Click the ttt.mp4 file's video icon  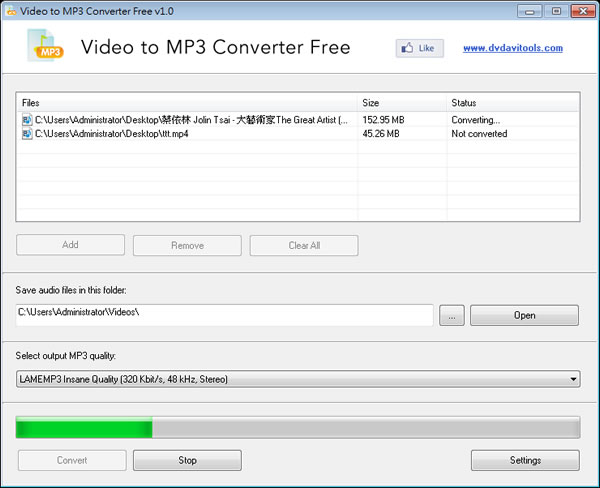click(x=27, y=134)
